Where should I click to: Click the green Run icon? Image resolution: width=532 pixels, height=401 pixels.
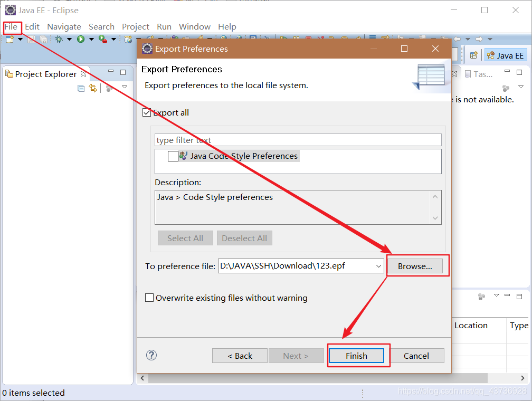pos(81,40)
